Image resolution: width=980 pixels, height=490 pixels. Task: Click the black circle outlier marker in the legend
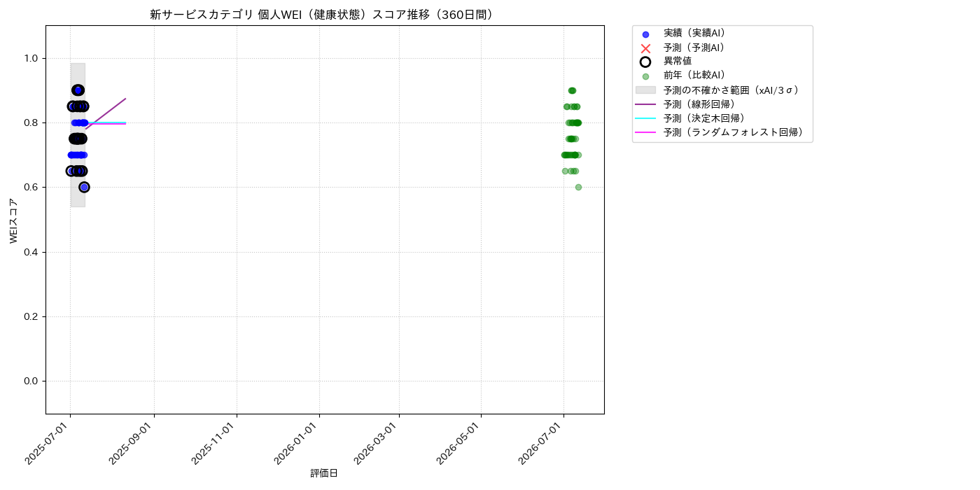pos(645,62)
